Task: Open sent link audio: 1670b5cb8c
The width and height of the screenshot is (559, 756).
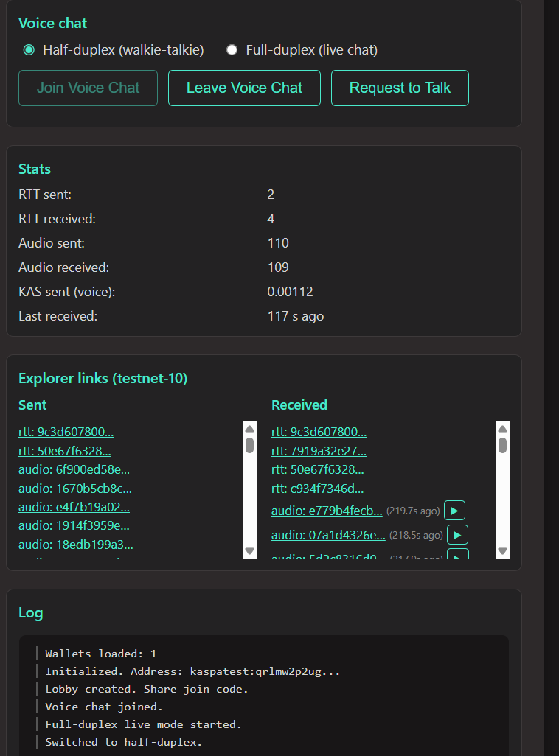Action: [74, 489]
